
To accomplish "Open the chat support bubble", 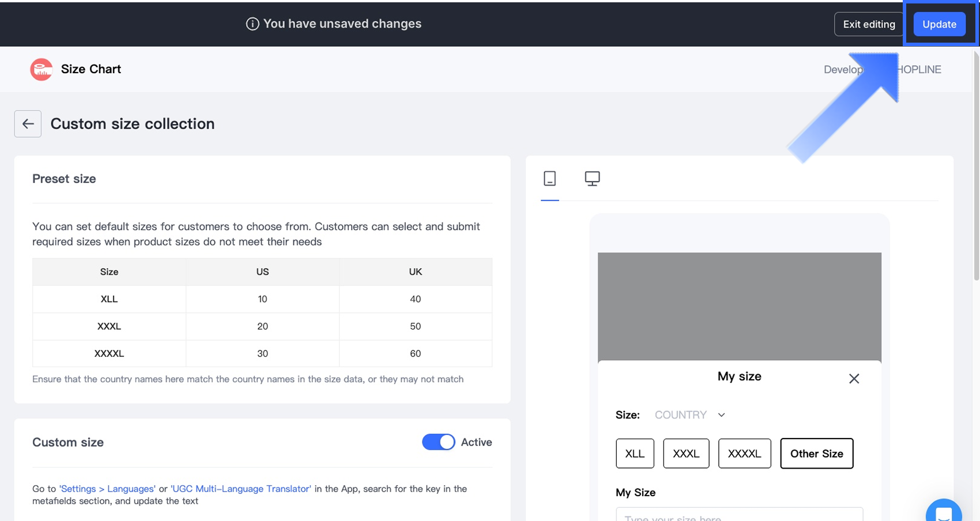I will click(943, 512).
